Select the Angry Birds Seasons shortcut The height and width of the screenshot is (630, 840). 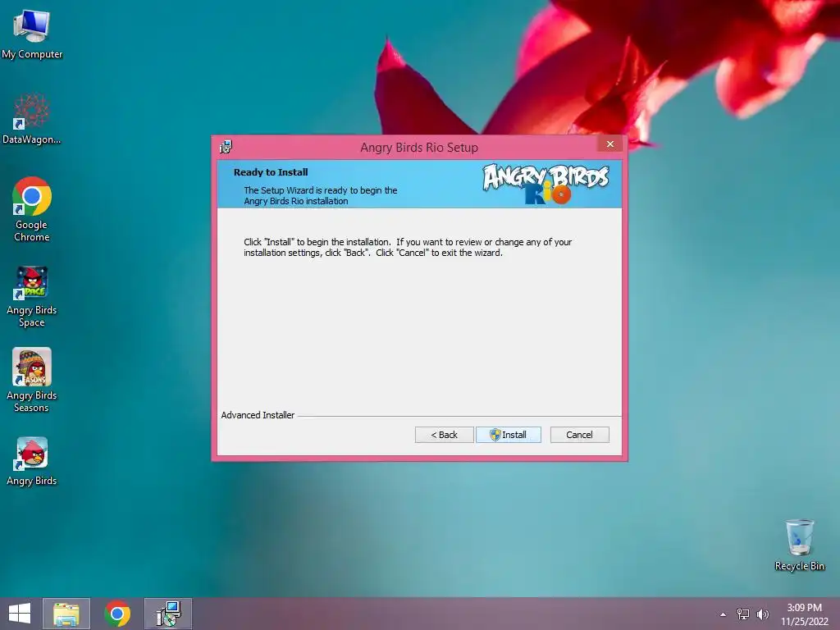coord(32,381)
